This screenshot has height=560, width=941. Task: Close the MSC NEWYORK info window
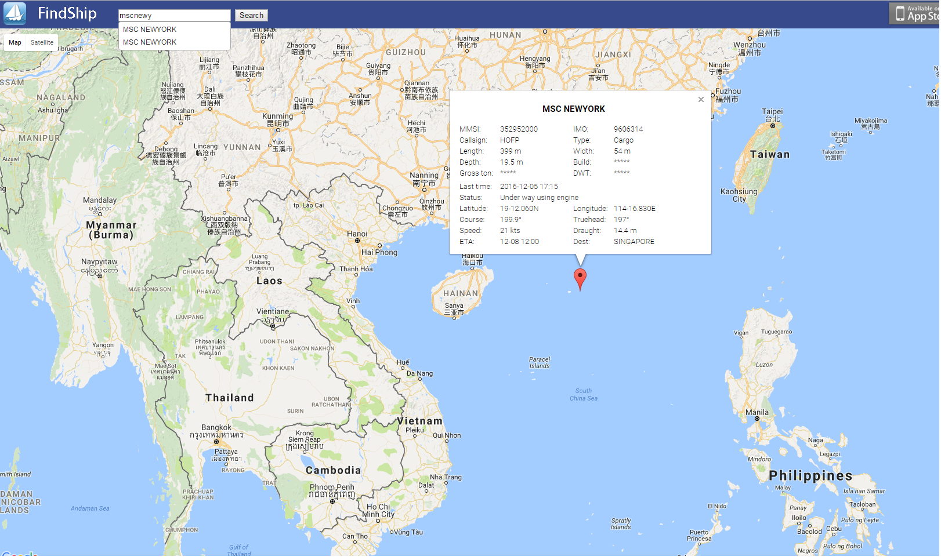tap(701, 100)
